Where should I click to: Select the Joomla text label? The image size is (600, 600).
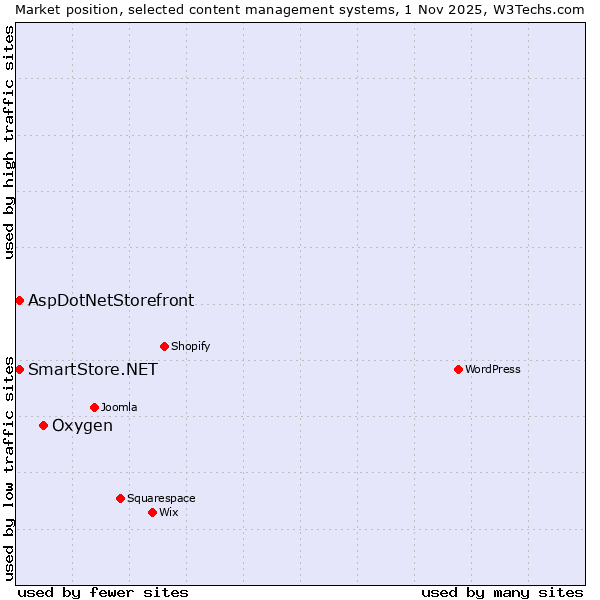(x=119, y=407)
